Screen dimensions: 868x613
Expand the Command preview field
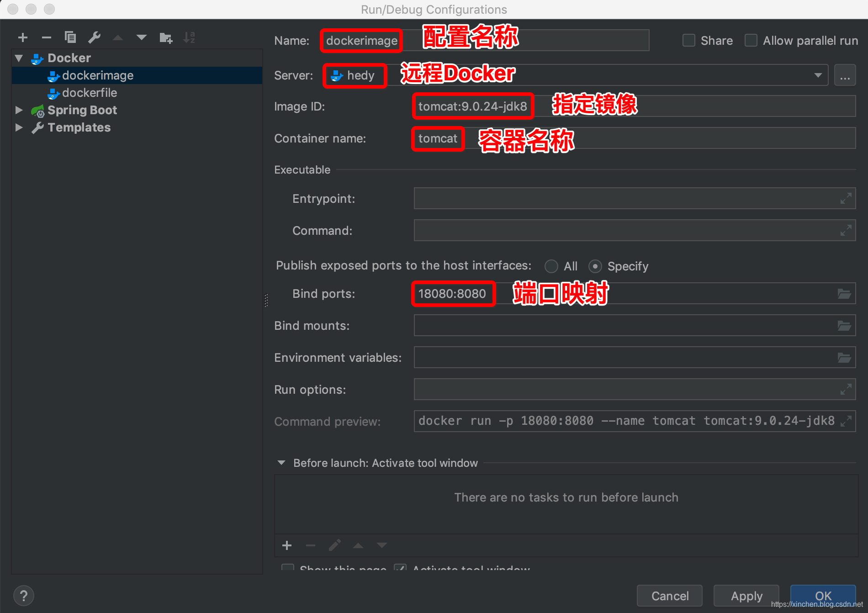click(846, 421)
